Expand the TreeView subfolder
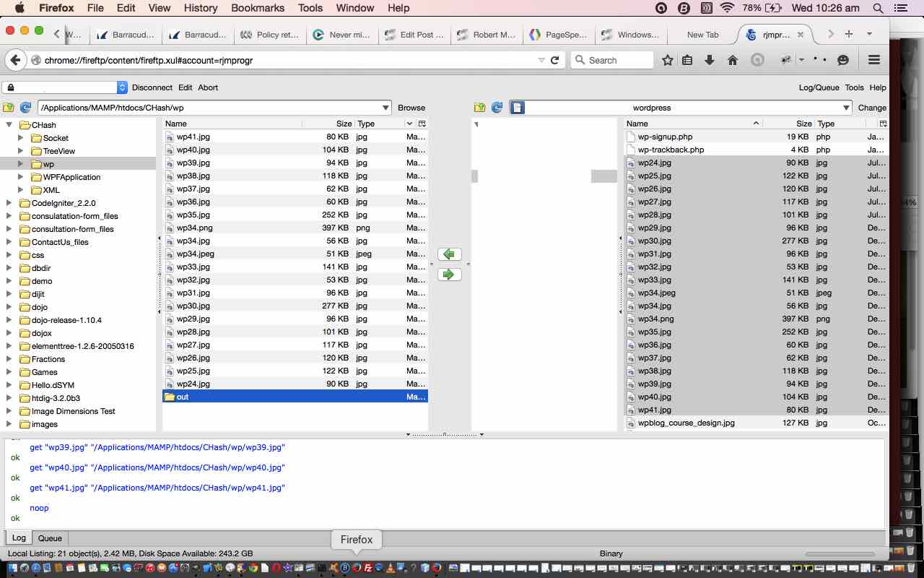The image size is (924, 578). 20,151
